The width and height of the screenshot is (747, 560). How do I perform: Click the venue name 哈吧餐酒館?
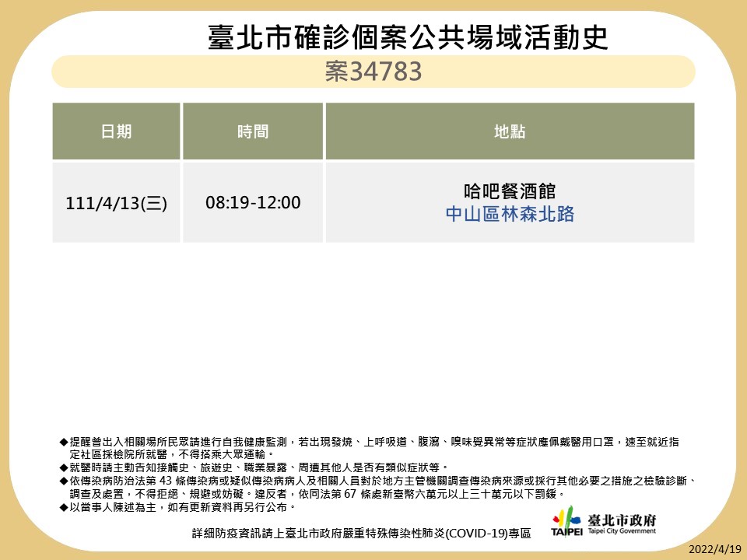point(510,191)
